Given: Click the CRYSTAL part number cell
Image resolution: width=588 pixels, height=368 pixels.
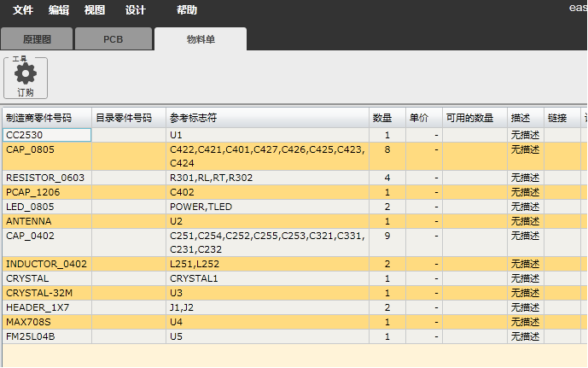Looking at the screenshot, I should pos(47,278).
